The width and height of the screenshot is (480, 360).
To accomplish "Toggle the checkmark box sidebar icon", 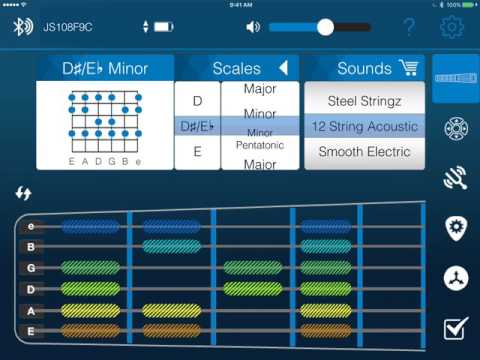I will click(x=456, y=328).
